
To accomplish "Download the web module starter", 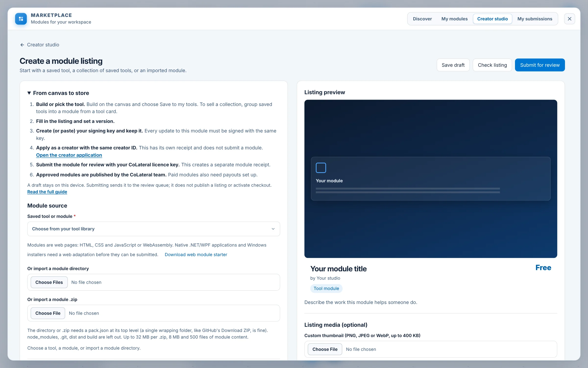I will point(196,254).
